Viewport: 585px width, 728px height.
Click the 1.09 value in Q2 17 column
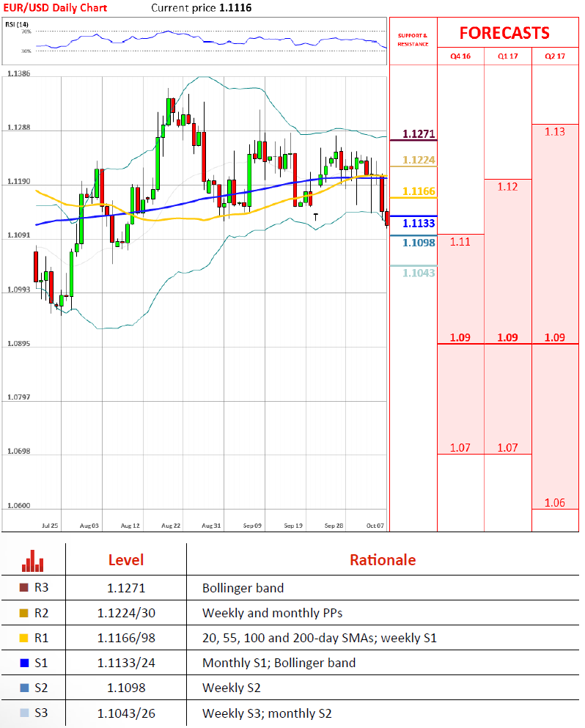[x=555, y=337]
